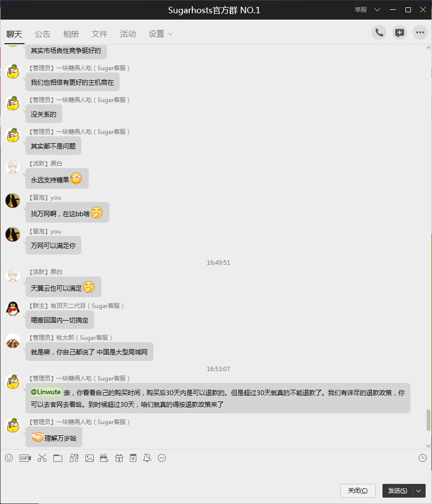
Task: Click the 关闭(C) close button
Action: 358,491
